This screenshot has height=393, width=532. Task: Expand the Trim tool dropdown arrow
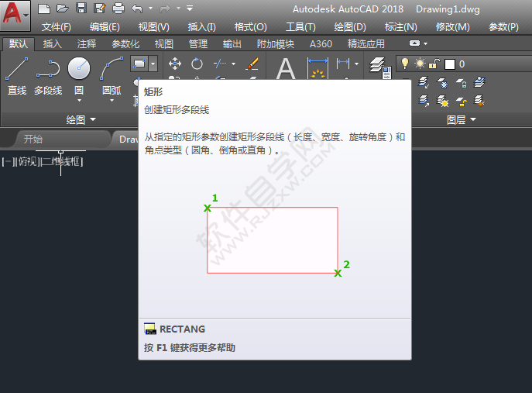point(233,64)
